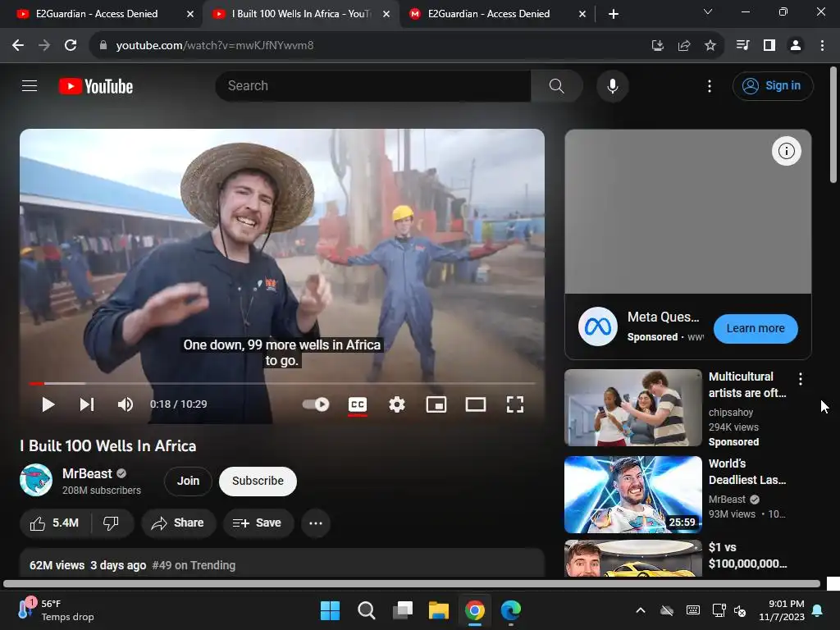
Task: Open YouTube settings three-dot menu
Action: click(710, 85)
